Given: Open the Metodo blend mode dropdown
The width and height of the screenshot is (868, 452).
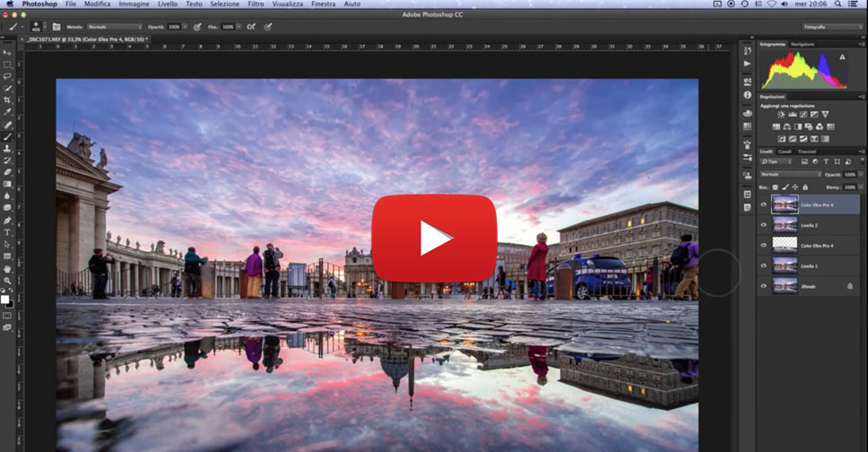Looking at the screenshot, I should click(115, 27).
